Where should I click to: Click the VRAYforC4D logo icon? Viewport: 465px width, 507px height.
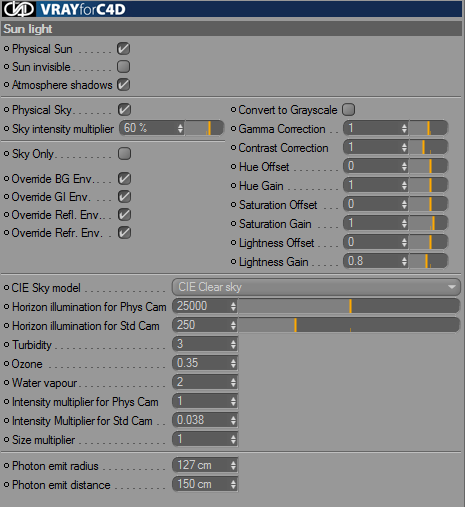(x=19, y=9)
